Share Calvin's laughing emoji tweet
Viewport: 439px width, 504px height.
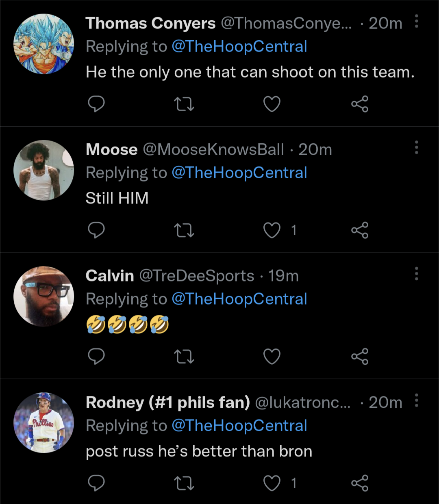point(360,357)
